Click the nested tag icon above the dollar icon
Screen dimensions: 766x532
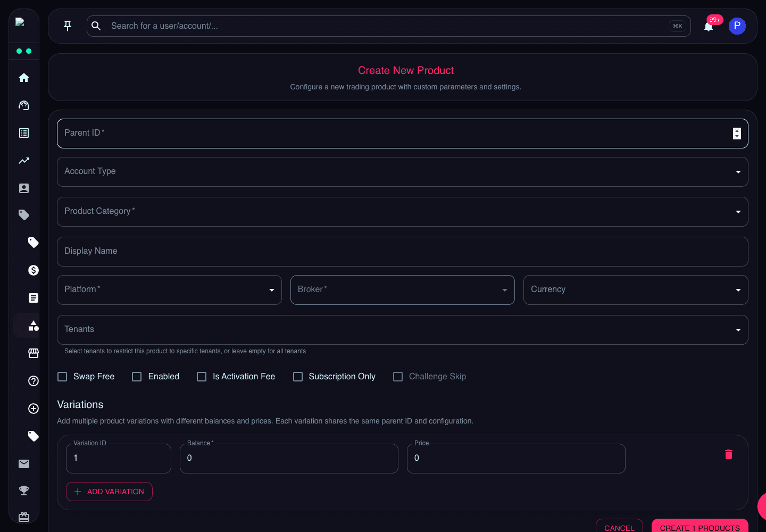pos(34,243)
